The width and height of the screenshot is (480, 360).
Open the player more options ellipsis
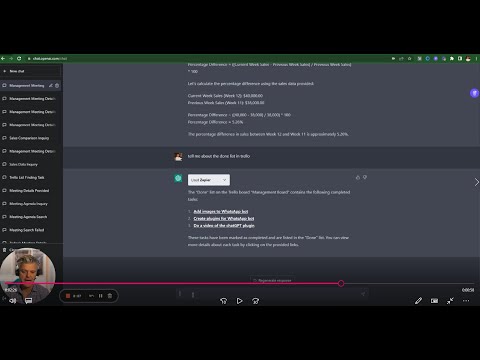[x=466, y=301]
